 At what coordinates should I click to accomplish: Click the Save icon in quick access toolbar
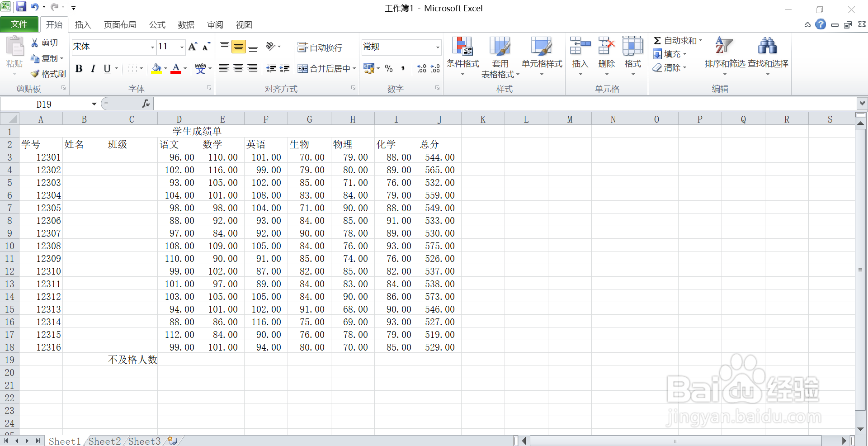point(21,7)
